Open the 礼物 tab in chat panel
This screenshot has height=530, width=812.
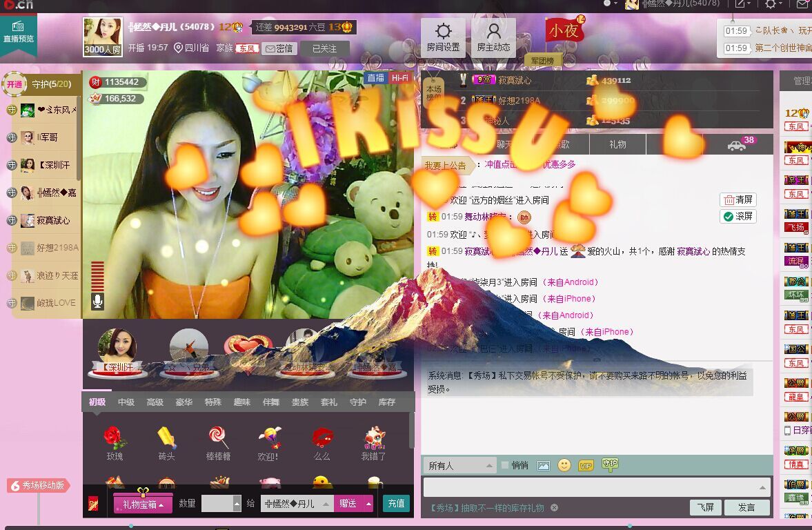coord(618,144)
